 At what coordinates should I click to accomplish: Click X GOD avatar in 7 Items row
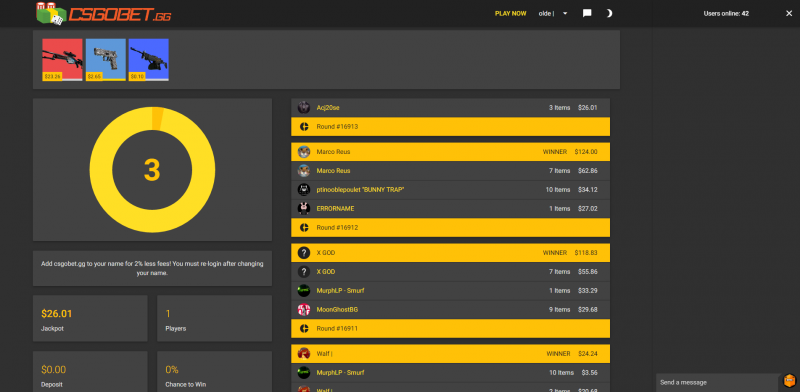click(x=304, y=272)
